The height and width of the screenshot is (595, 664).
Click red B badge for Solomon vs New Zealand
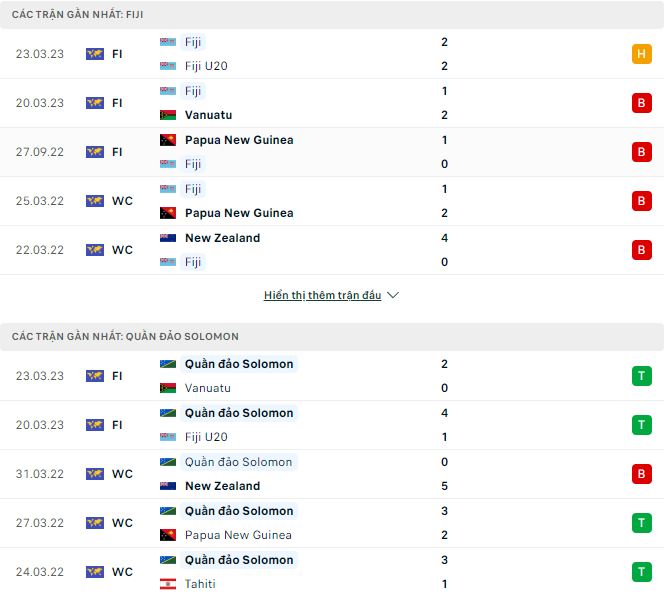pyautogui.click(x=641, y=474)
